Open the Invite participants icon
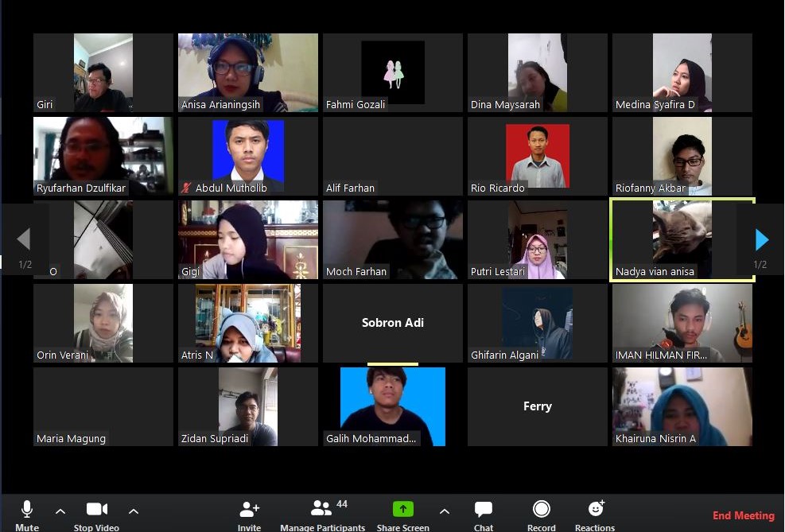 [249, 509]
